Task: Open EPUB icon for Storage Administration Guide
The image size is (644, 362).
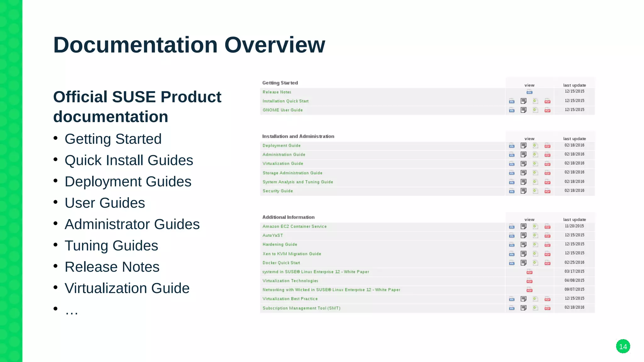Action: (536, 173)
